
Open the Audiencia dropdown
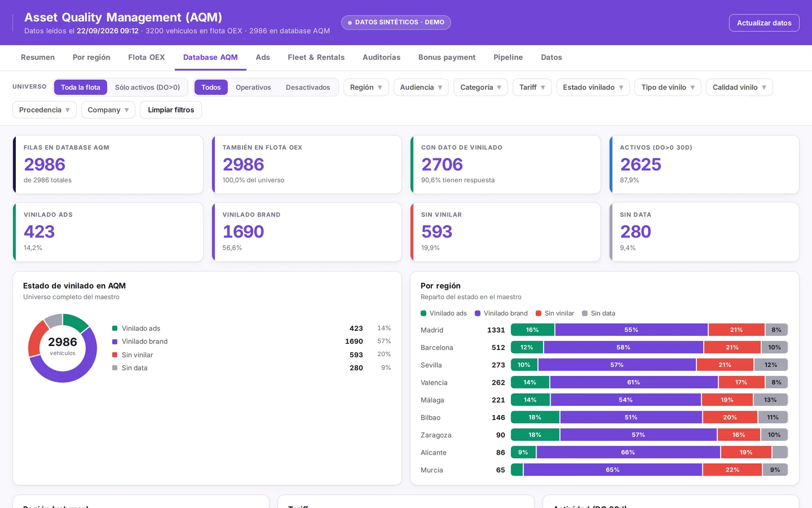pos(421,87)
